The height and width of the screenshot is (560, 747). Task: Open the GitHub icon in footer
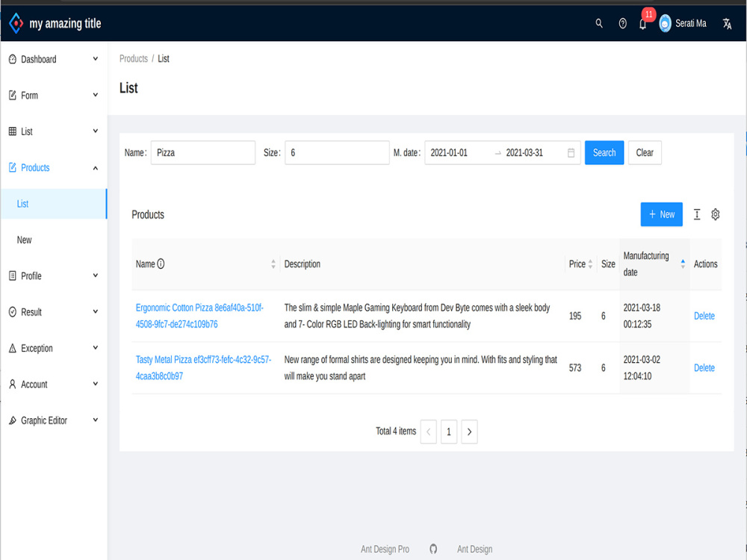coord(433,549)
